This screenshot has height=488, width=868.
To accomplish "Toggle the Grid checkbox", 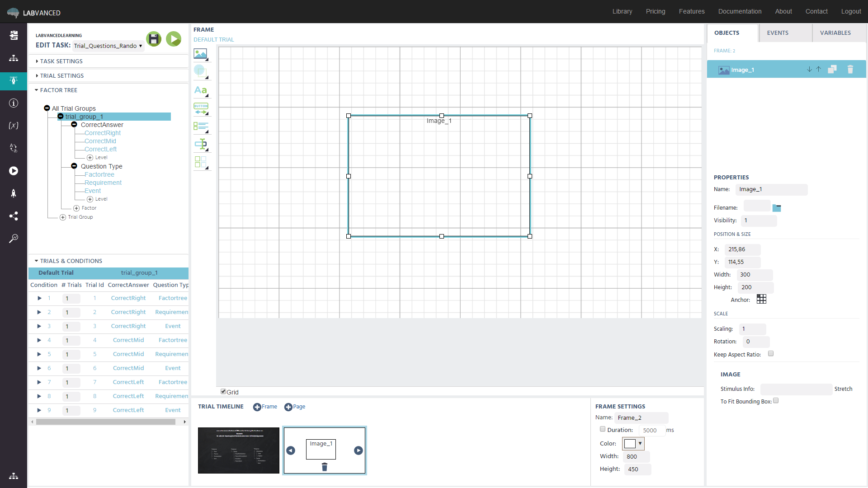I will click(223, 392).
